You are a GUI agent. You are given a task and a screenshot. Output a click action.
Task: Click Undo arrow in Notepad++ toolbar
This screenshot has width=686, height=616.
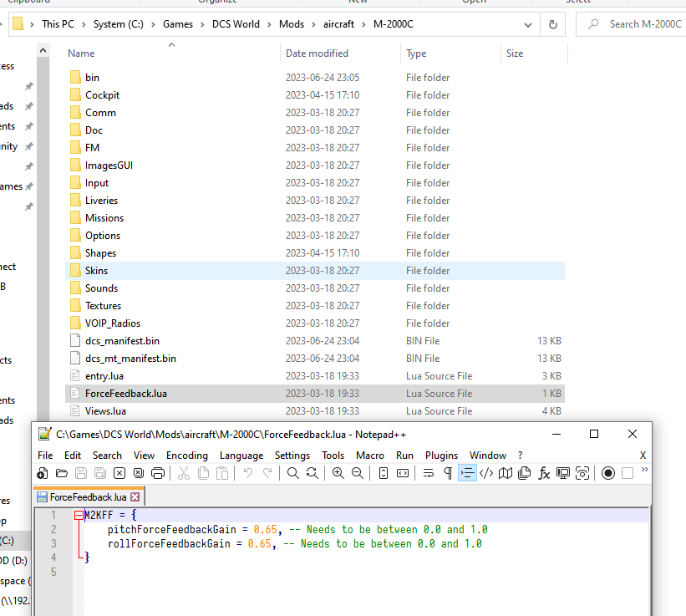click(x=248, y=473)
